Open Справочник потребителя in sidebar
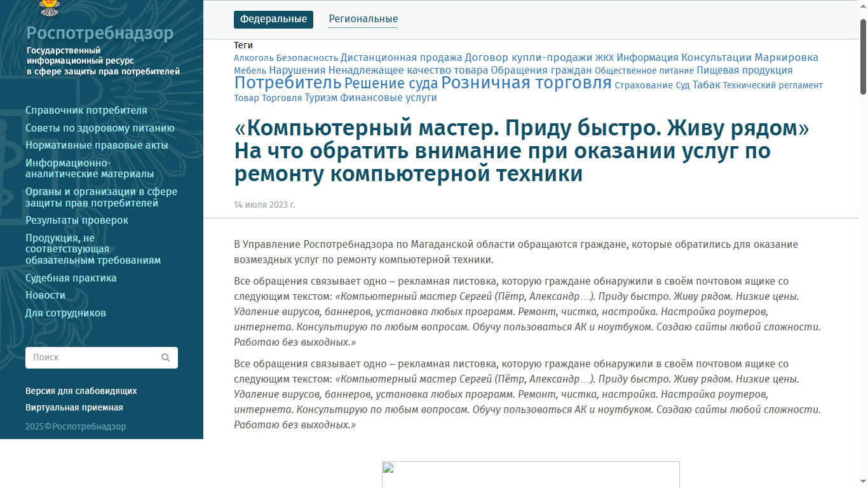868x488 pixels. tap(86, 111)
